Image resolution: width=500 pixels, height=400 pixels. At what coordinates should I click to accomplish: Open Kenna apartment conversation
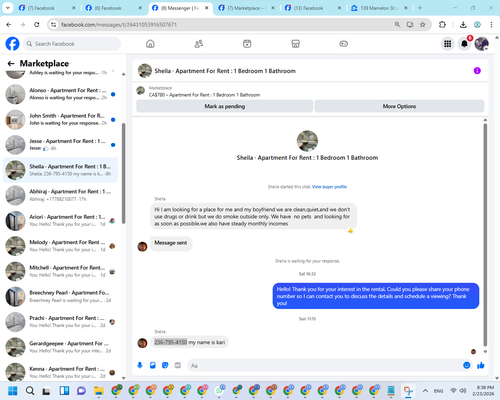click(x=60, y=372)
